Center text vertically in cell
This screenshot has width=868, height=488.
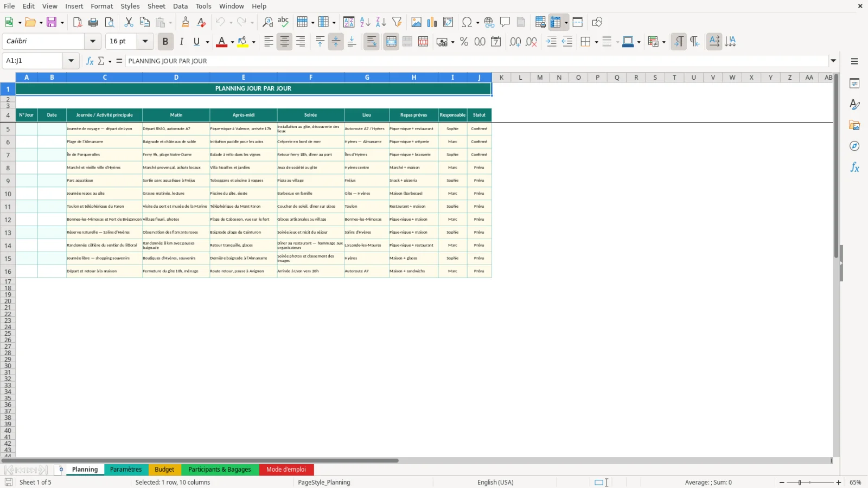pyautogui.click(x=336, y=42)
